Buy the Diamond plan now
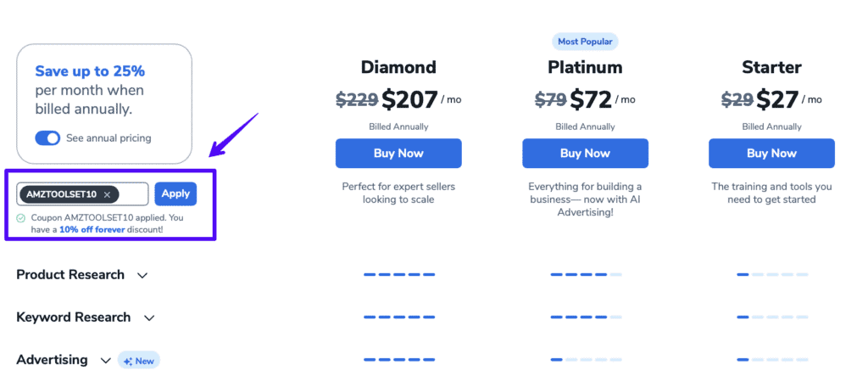Viewport: 868px width, 376px height. (398, 154)
